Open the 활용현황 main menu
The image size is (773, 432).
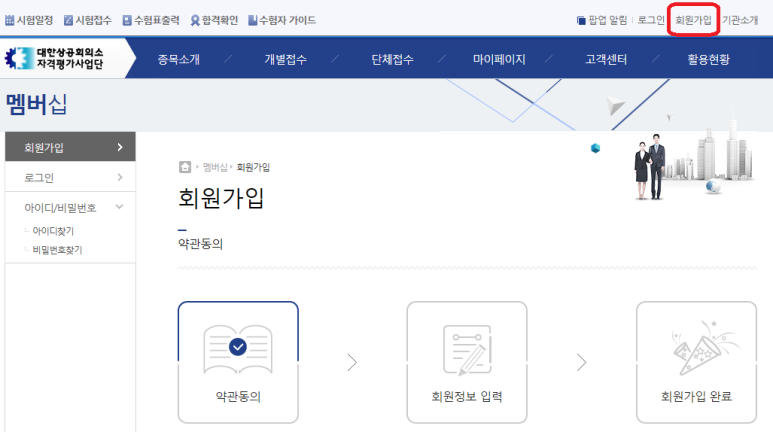tap(708, 60)
